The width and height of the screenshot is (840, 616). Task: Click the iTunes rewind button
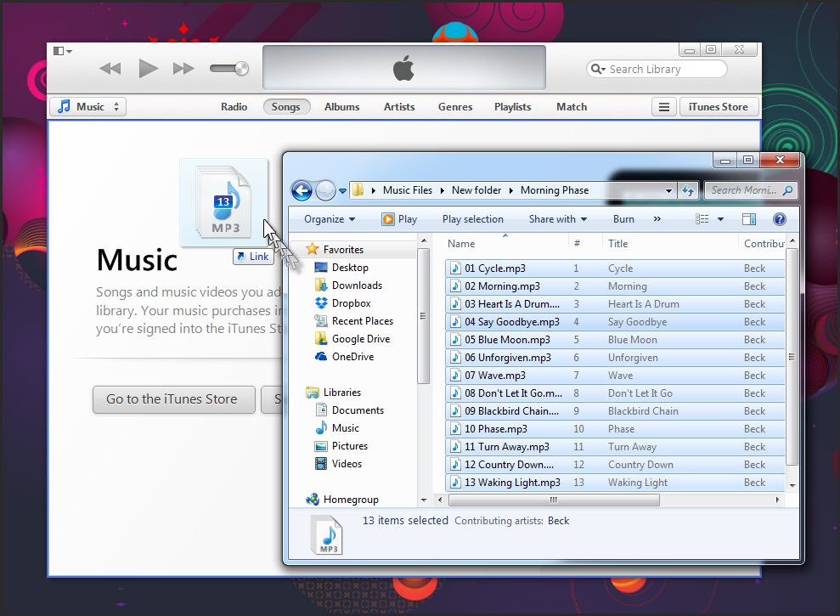[110, 69]
